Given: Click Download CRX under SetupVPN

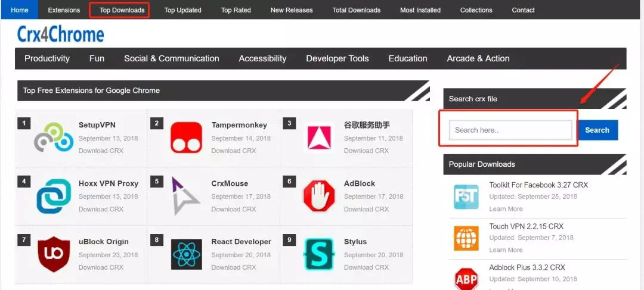Looking at the screenshot, I should click(x=101, y=151).
